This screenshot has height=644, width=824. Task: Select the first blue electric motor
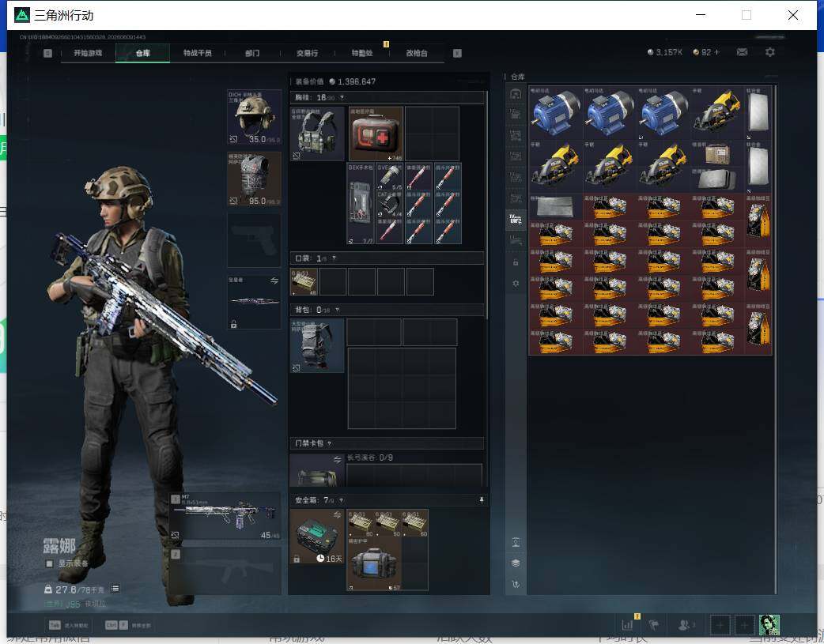(555, 113)
